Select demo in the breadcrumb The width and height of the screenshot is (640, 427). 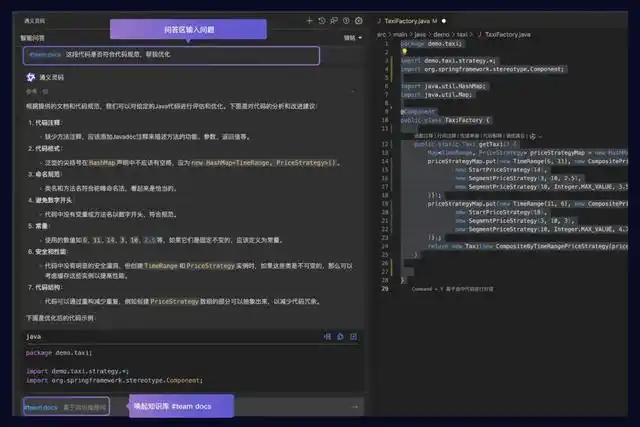[x=441, y=35]
